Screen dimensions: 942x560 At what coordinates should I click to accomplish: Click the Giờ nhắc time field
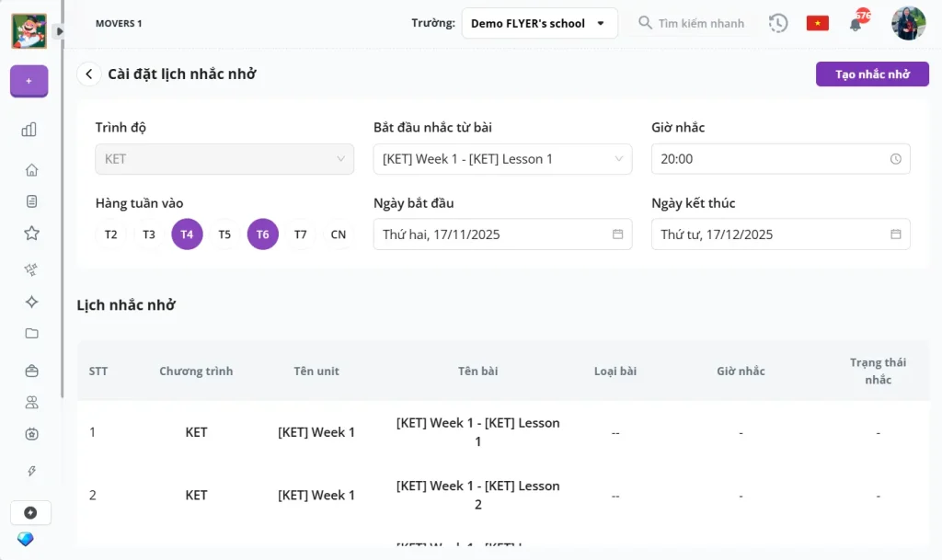(x=780, y=159)
